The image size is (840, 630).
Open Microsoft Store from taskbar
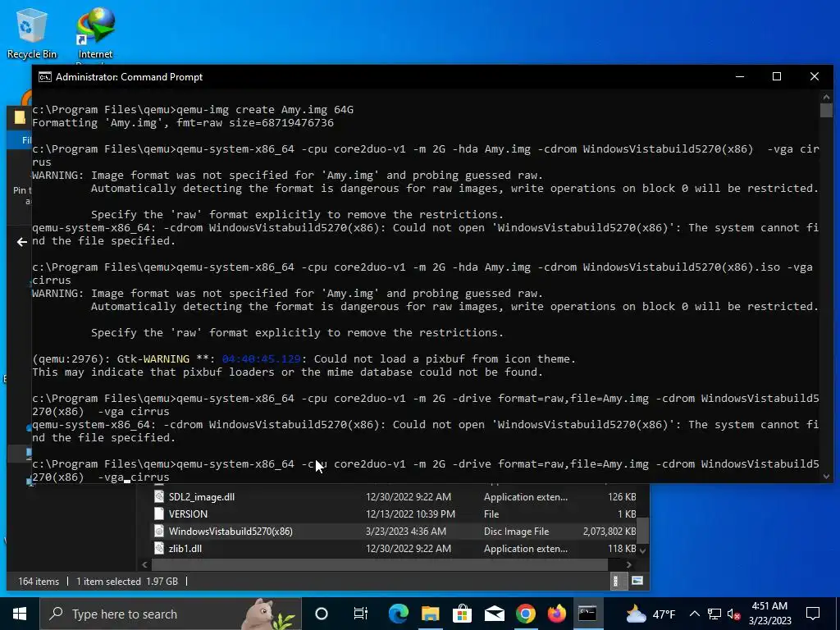(x=462, y=614)
